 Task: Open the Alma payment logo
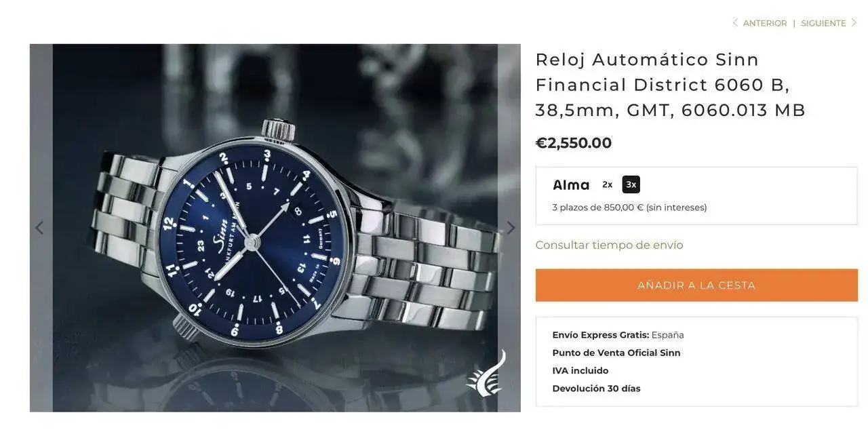571,184
